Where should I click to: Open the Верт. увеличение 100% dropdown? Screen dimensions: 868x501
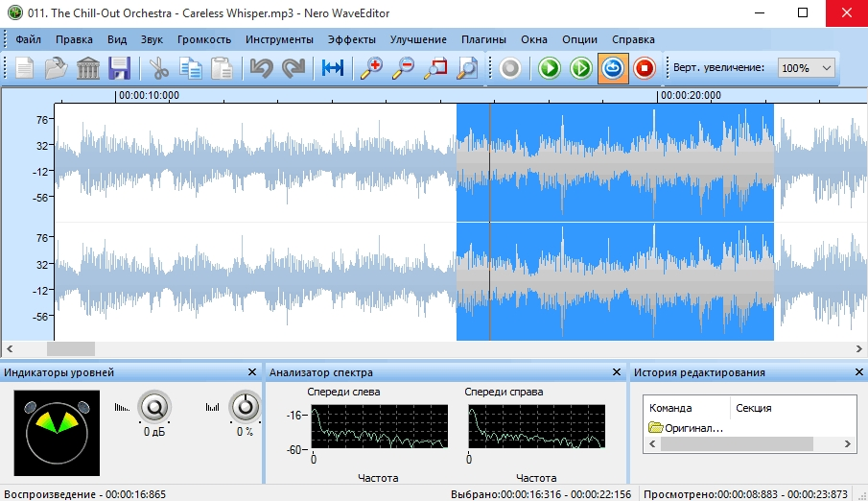(x=805, y=68)
